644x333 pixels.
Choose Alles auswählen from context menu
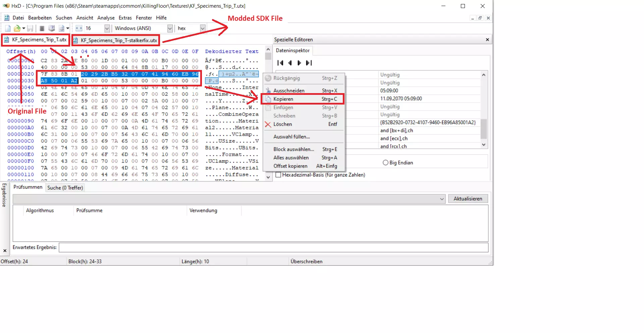[304, 158]
